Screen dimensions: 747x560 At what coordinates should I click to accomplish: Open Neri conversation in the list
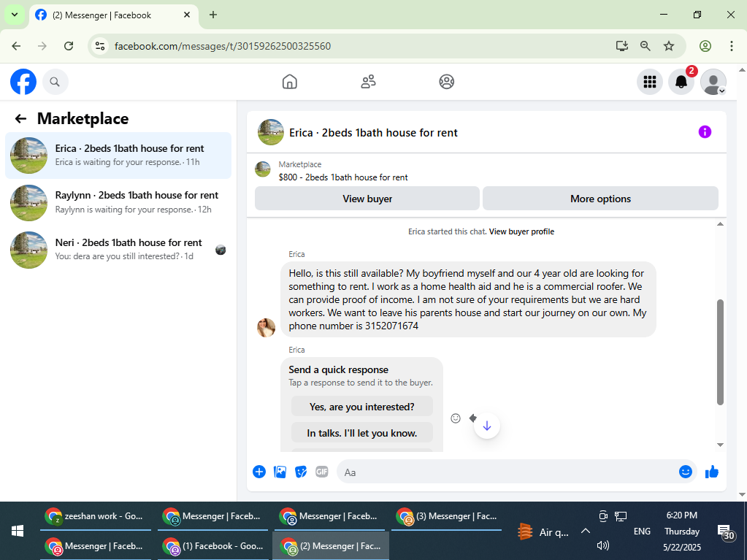coord(118,250)
